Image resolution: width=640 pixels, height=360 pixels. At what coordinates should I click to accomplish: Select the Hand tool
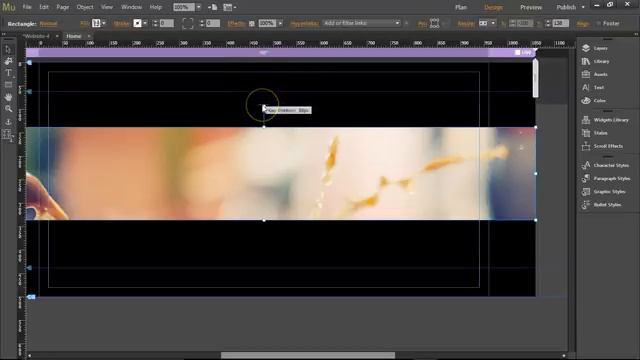8,97
